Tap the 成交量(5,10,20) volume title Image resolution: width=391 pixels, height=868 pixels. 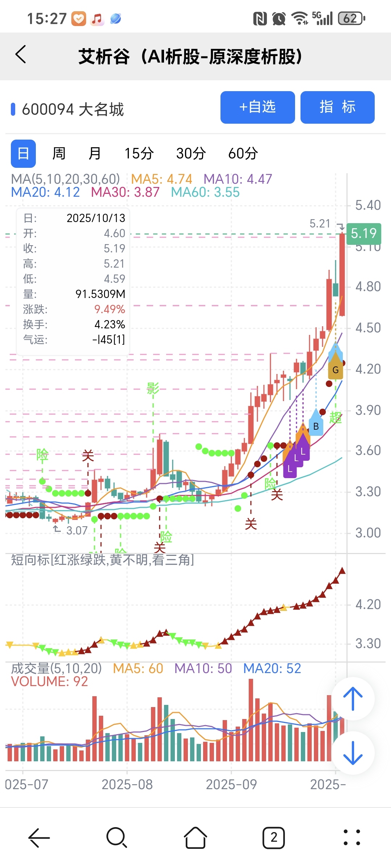(56, 668)
